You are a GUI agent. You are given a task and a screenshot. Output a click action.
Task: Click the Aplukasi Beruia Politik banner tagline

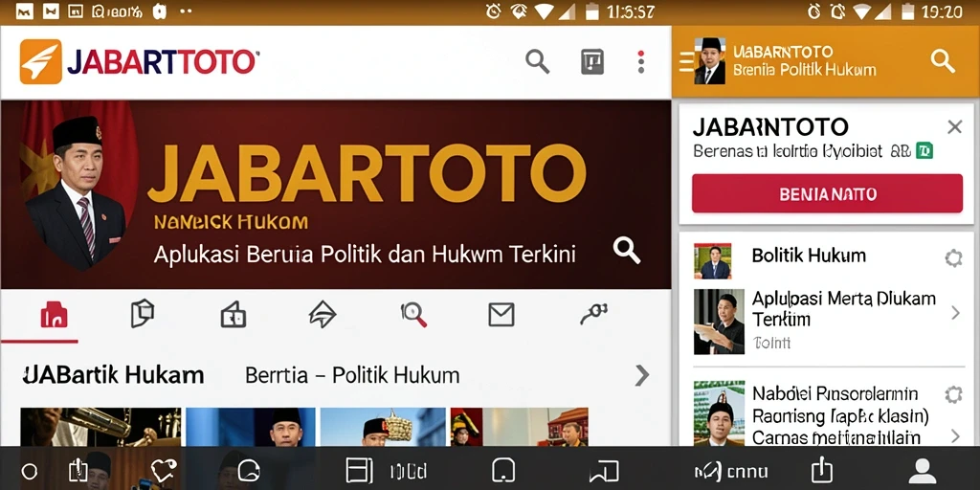[365, 255]
